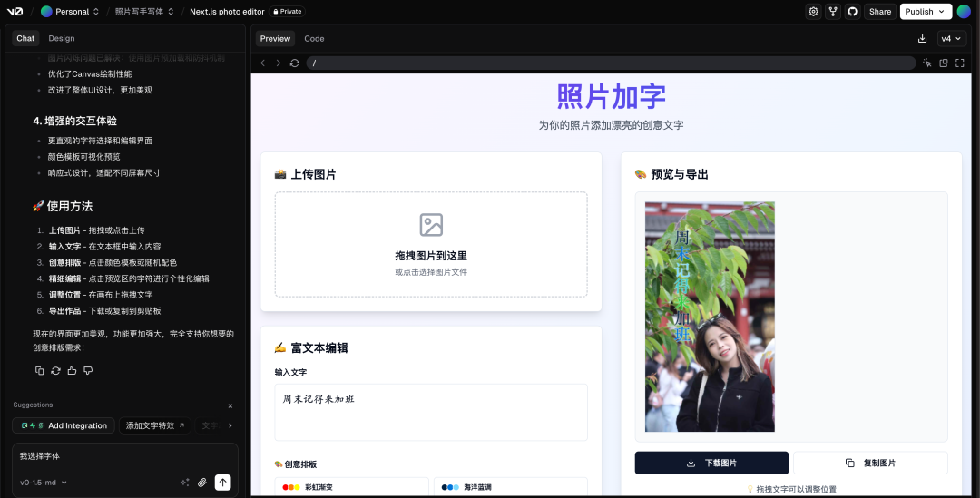
Task: Switch to the Preview tab
Action: tap(275, 38)
